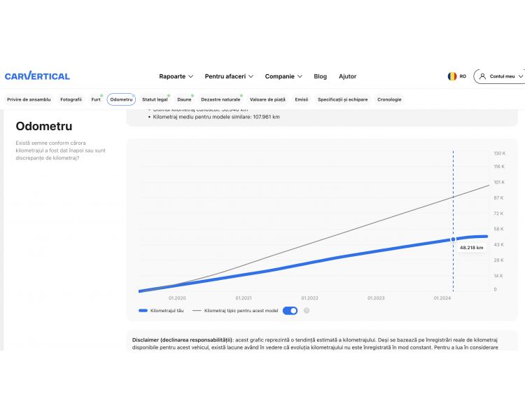The image size is (525, 420).
Task: Click the 01.2024 axis label
Action: [x=442, y=298]
